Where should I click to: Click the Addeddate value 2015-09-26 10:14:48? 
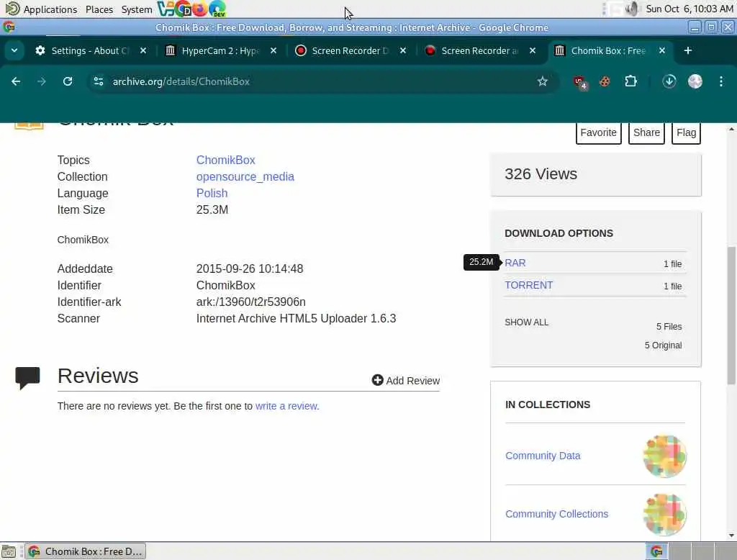coord(250,269)
